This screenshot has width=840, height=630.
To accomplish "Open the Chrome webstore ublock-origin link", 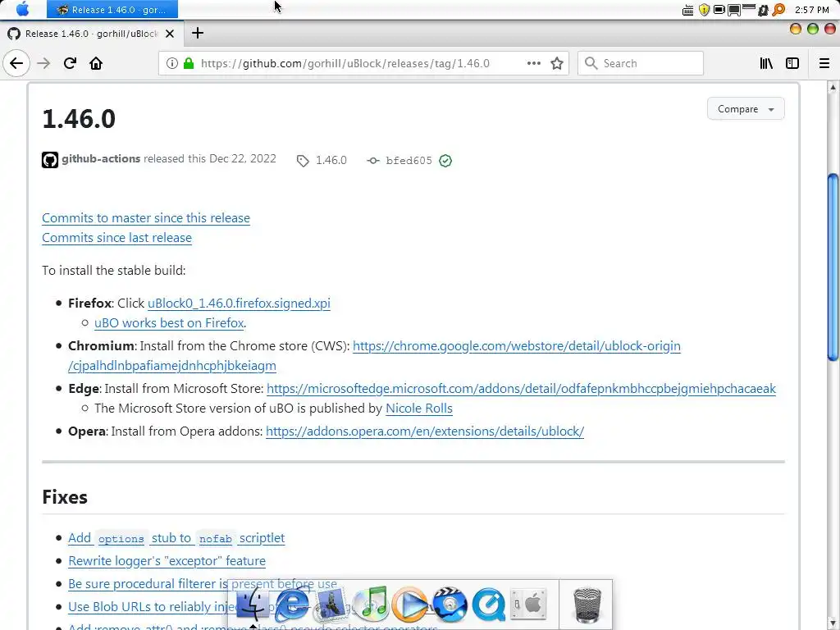I will point(517,346).
